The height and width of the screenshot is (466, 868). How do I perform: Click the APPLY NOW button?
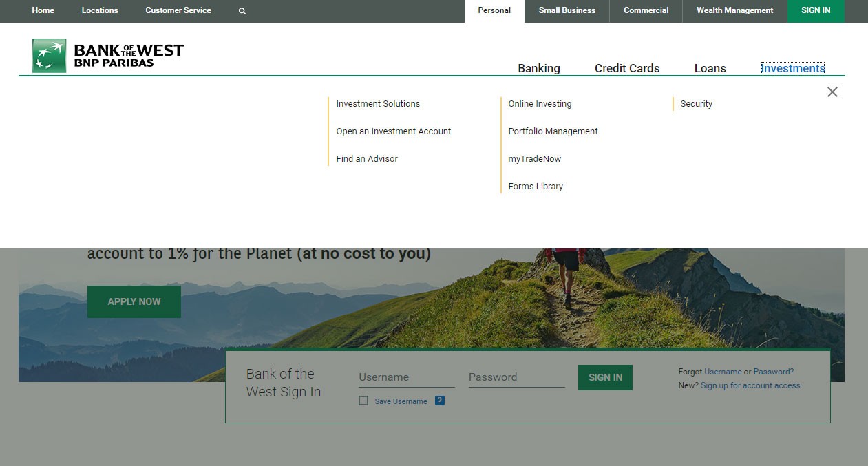[x=134, y=301]
